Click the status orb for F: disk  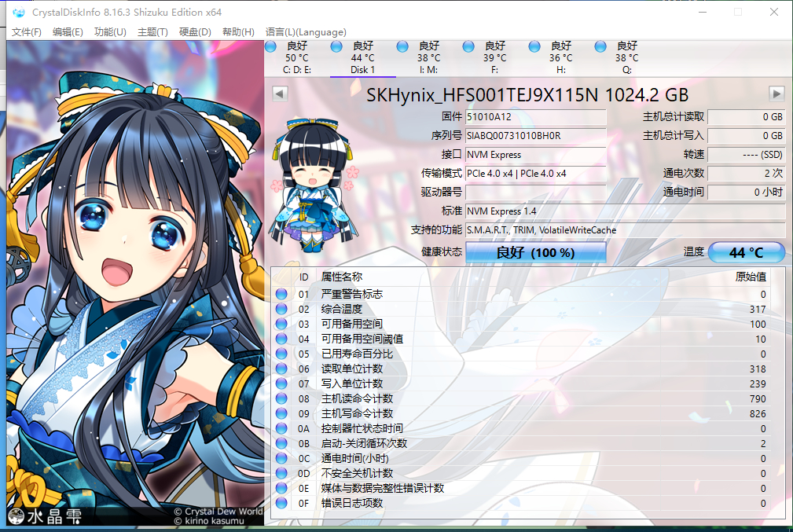tap(468, 46)
